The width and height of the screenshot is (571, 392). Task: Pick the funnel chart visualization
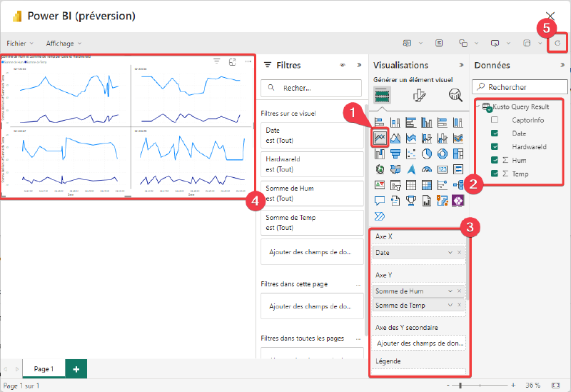[x=395, y=154]
